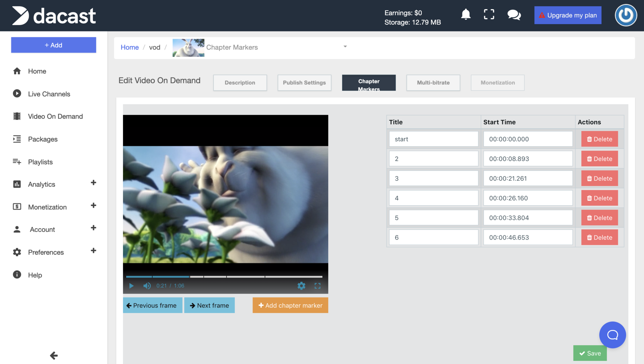The width and height of the screenshot is (644, 364).
Task: Collapse sidebar with the back arrow
Action: coord(54,356)
